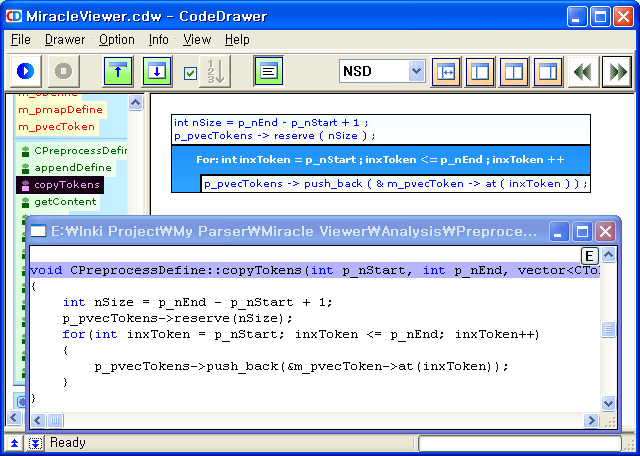Click the source window vertical scrollbar thumb
640x456 pixels.
click(608, 329)
